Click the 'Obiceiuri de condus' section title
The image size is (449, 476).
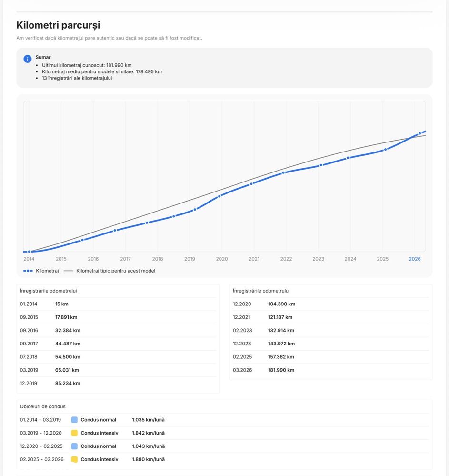[x=43, y=406]
